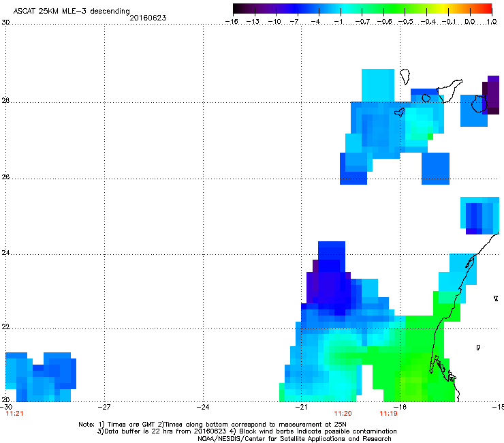Click the blue data patch near longitude -30
The width and height of the screenshot is (504, 443).
tap(41, 377)
